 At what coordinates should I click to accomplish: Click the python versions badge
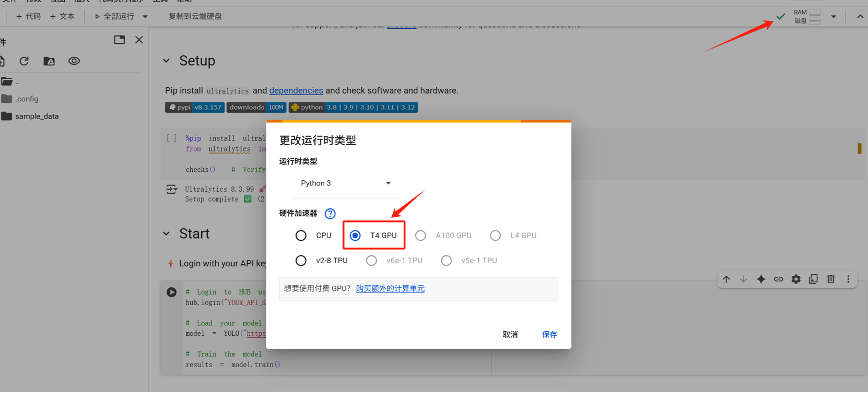click(x=353, y=107)
